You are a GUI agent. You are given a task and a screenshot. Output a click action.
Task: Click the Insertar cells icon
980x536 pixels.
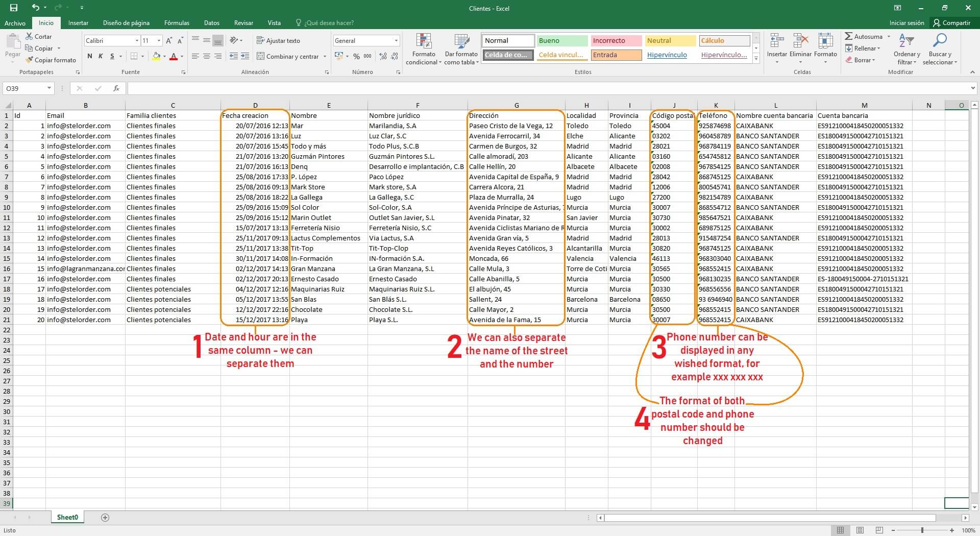(777, 41)
